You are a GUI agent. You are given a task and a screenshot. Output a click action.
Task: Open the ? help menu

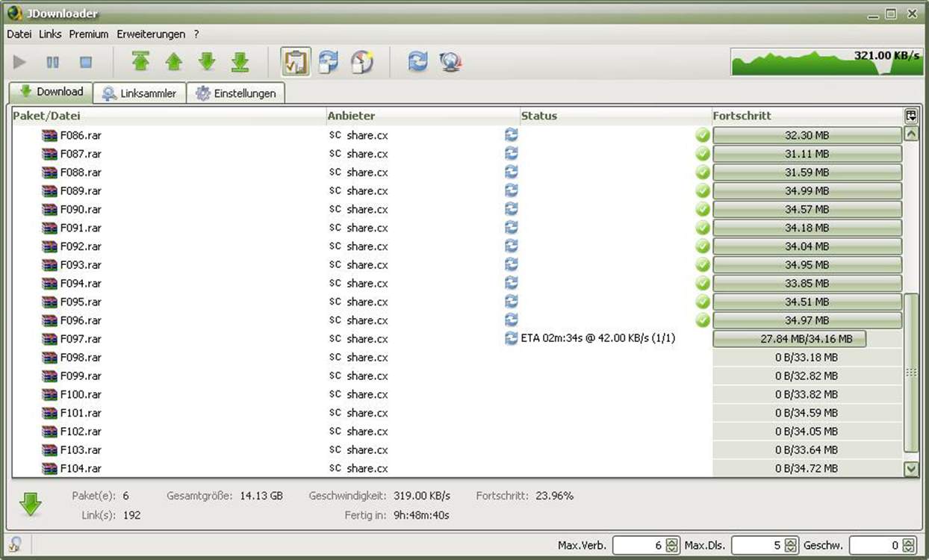point(196,34)
